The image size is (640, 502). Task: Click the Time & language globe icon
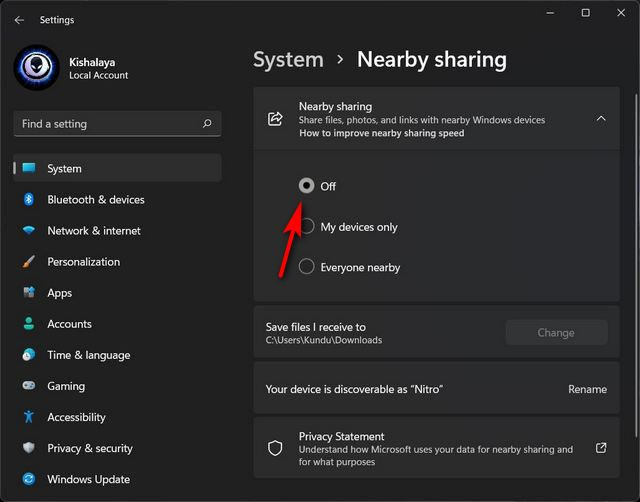pyautogui.click(x=29, y=355)
